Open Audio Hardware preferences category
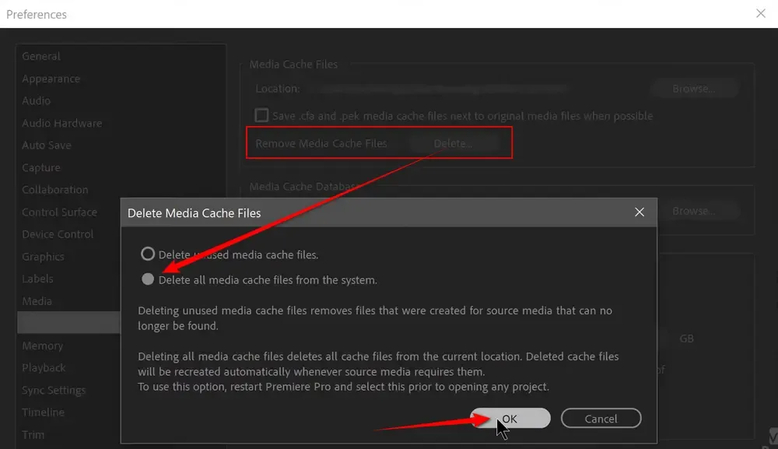 click(62, 123)
